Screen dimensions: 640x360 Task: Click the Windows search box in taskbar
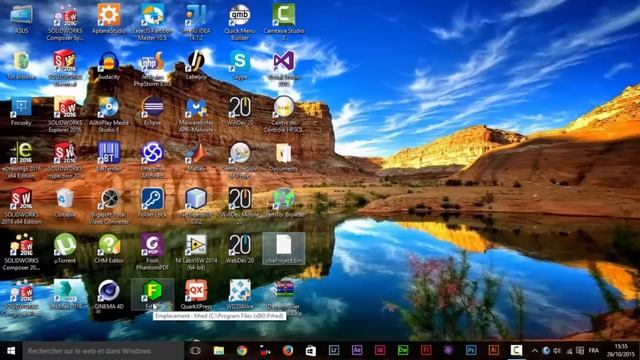pos(103,351)
